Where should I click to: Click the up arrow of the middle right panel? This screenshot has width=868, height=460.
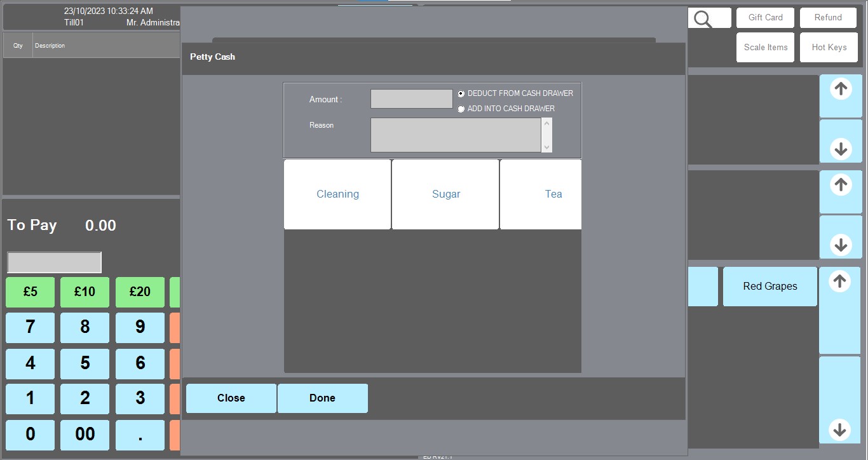pyautogui.click(x=841, y=185)
